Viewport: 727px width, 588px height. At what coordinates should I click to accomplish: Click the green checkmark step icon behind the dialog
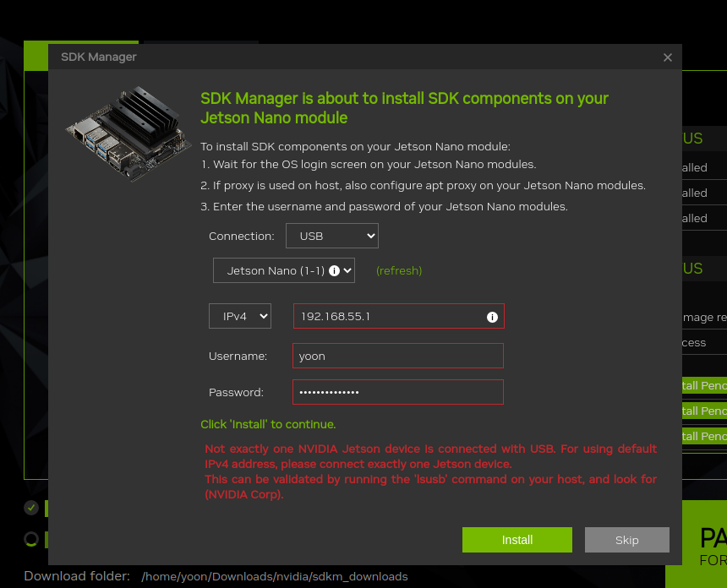(31, 508)
